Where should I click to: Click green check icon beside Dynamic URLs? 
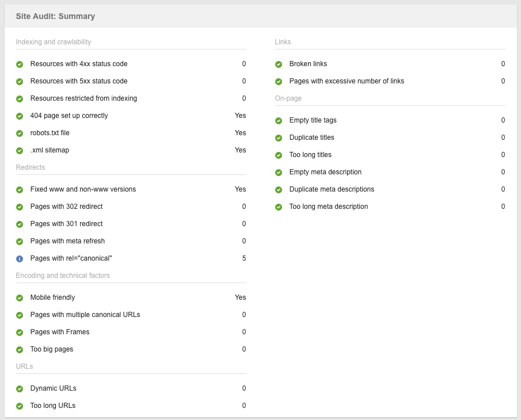click(x=20, y=389)
